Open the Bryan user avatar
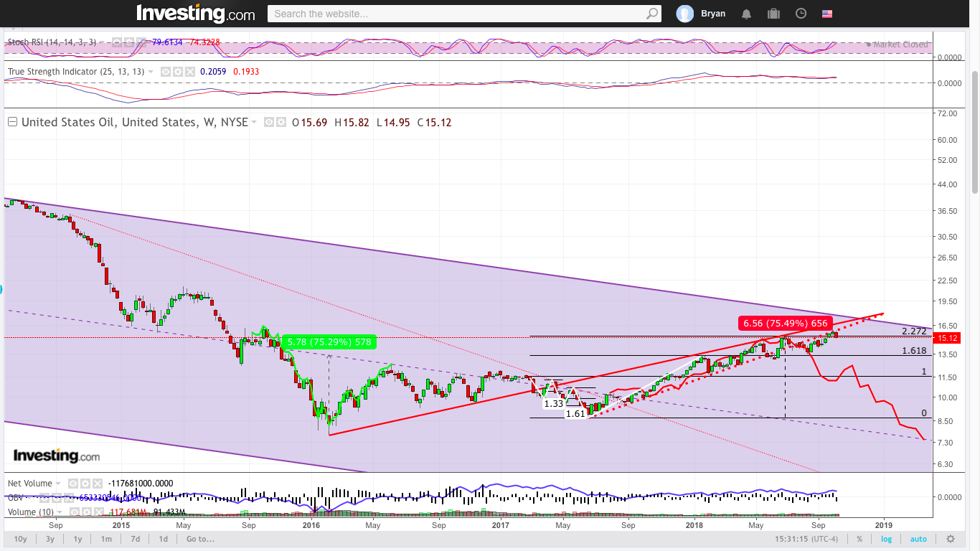Image resolution: width=980 pixels, height=551 pixels. point(685,14)
